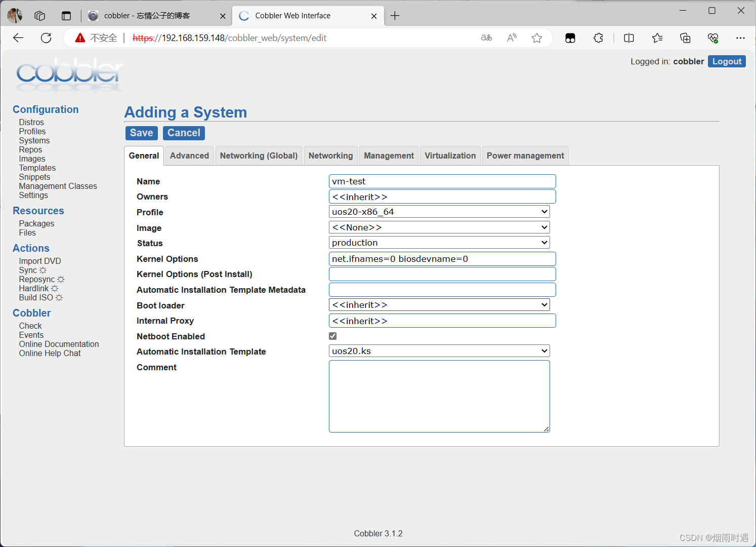The width and height of the screenshot is (756, 547).
Task: Click the Cobbler logo image
Action: coord(70,75)
